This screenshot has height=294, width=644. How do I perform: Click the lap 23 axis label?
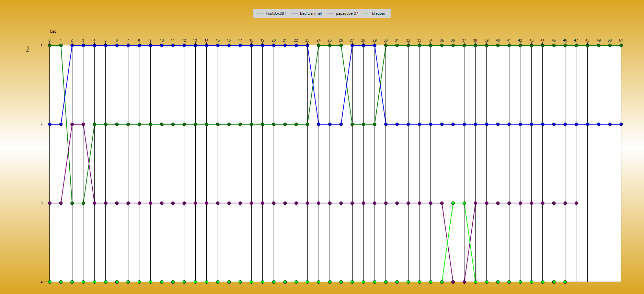pyautogui.click(x=307, y=40)
